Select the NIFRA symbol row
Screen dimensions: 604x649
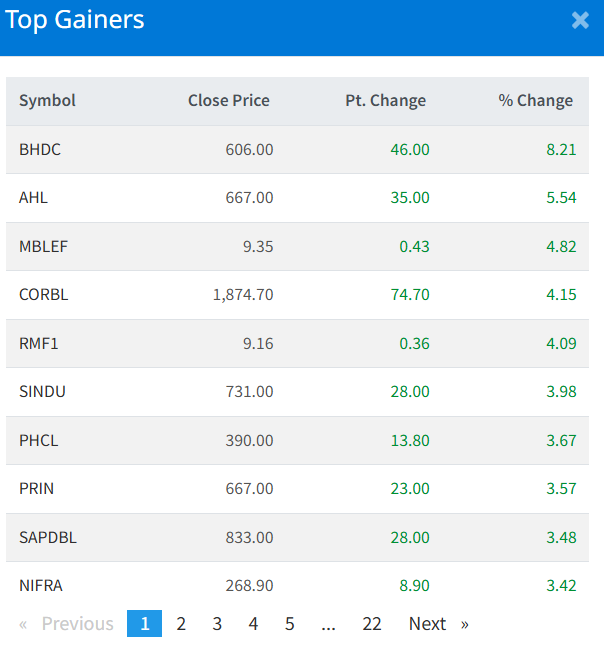click(x=41, y=585)
